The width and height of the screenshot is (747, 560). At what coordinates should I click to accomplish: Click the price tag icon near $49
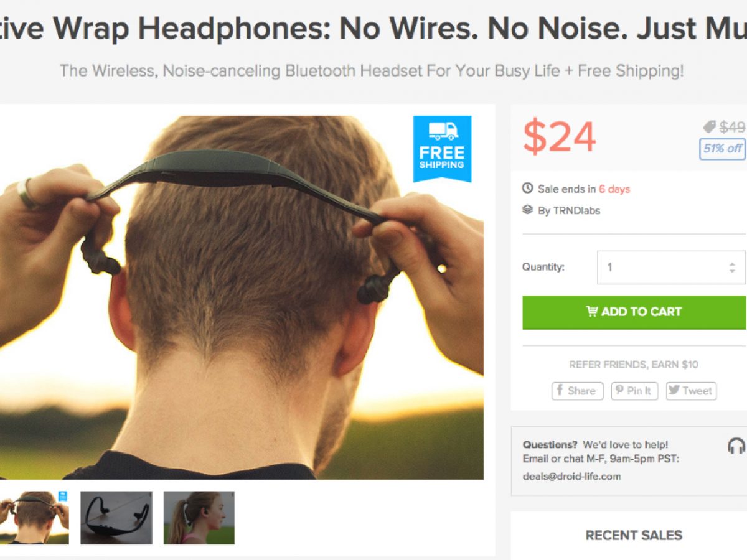tap(709, 127)
